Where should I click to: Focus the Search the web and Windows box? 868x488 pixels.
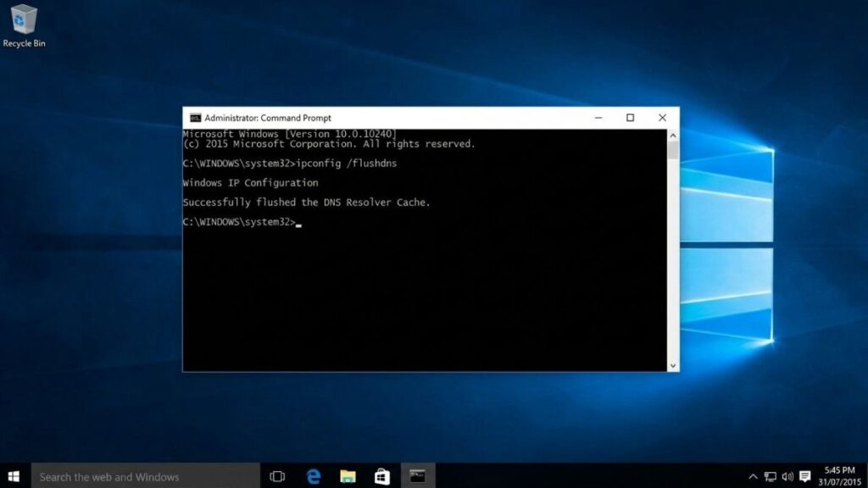pos(146,476)
